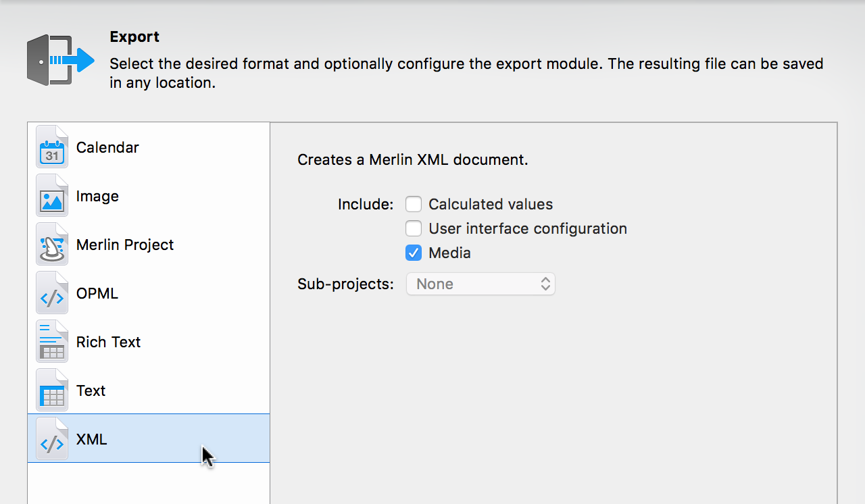865x504 pixels.
Task: Select the "Calendar" list label
Action: 107,147
